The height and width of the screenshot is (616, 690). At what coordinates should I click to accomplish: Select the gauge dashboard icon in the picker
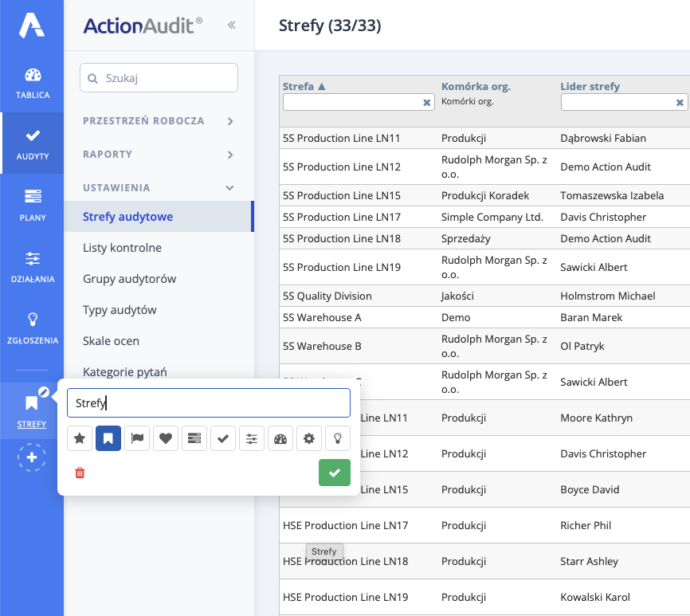(x=280, y=438)
